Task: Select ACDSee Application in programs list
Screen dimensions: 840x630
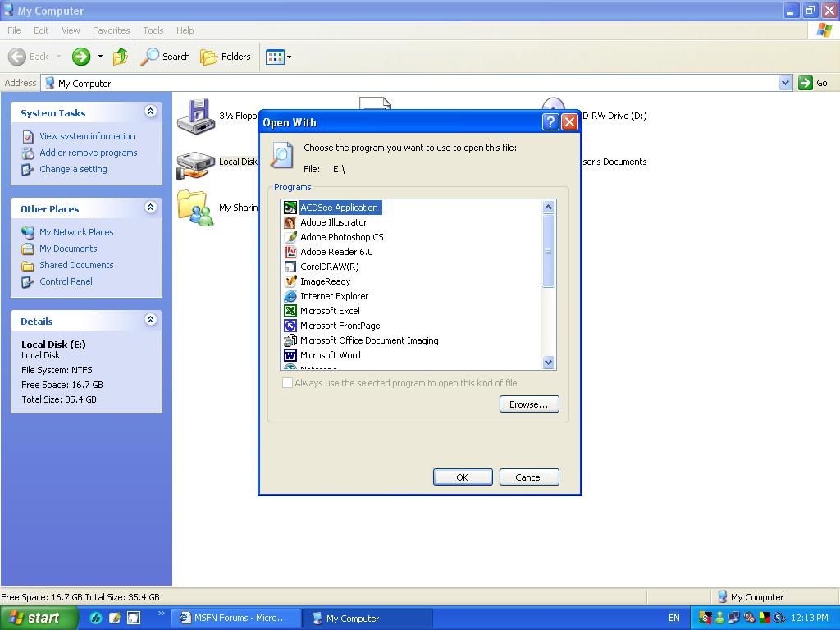Action: 339,208
